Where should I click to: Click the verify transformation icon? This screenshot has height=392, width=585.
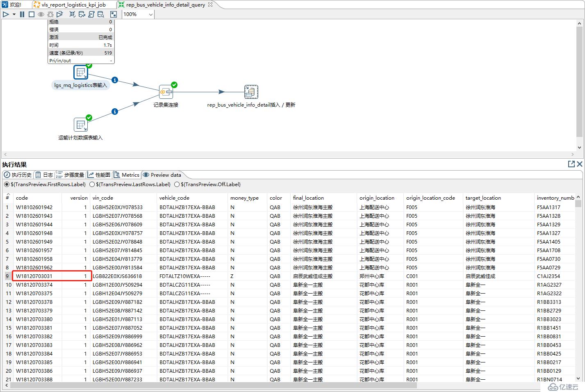(72, 14)
